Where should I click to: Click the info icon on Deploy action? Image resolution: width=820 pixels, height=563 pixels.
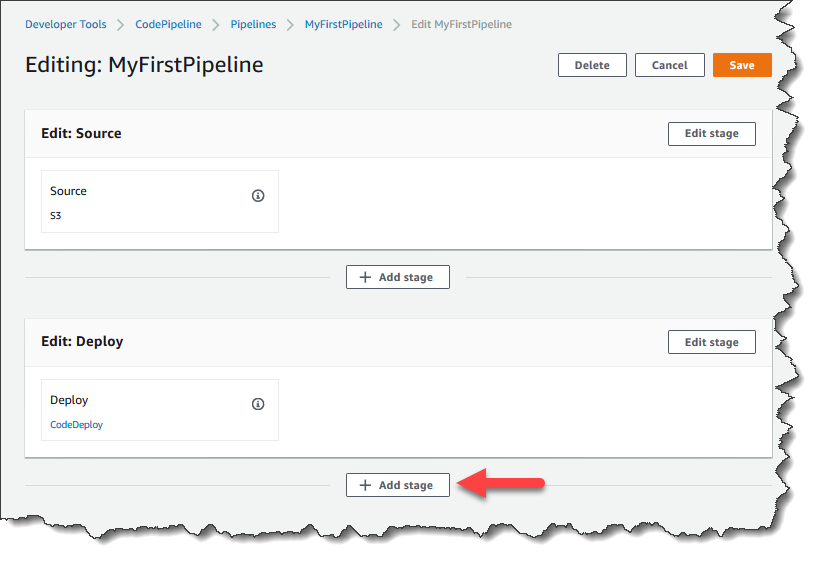coord(258,404)
